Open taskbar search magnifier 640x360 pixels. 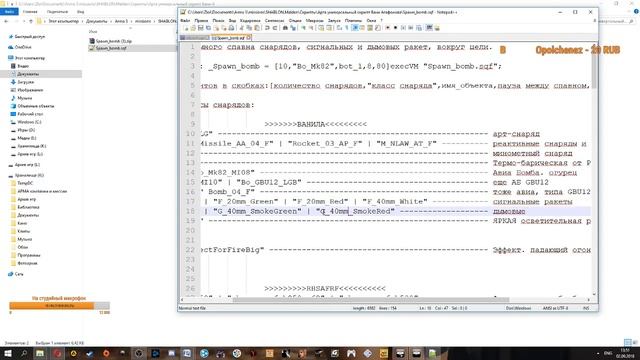tap(24, 353)
